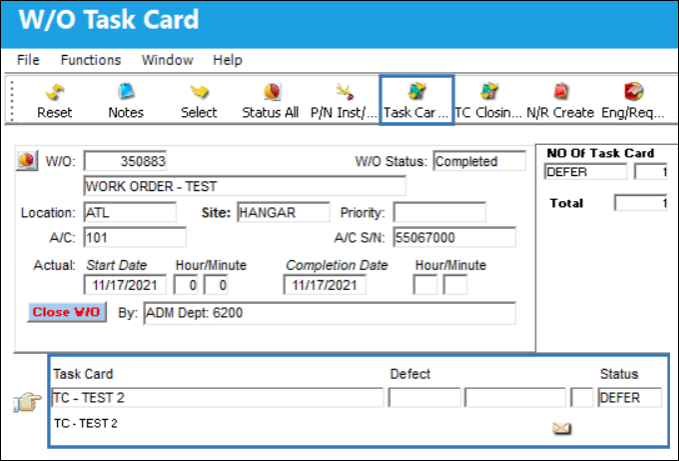Open the Window menu
This screenshot has width=679, height=461.
168,60
